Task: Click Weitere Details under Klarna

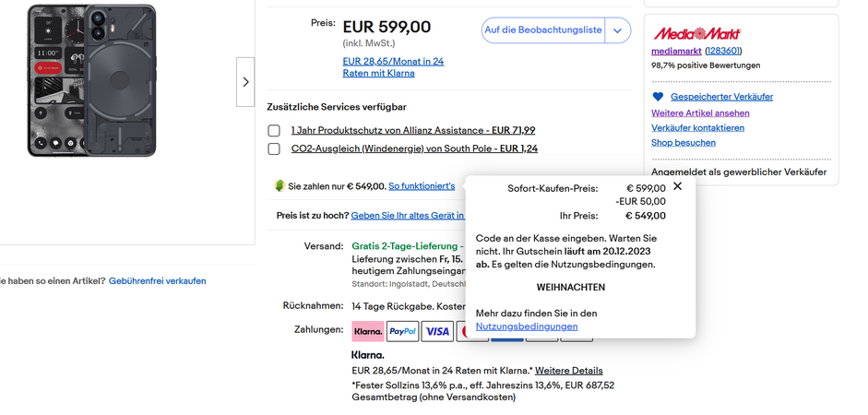Action: [569, 371]
